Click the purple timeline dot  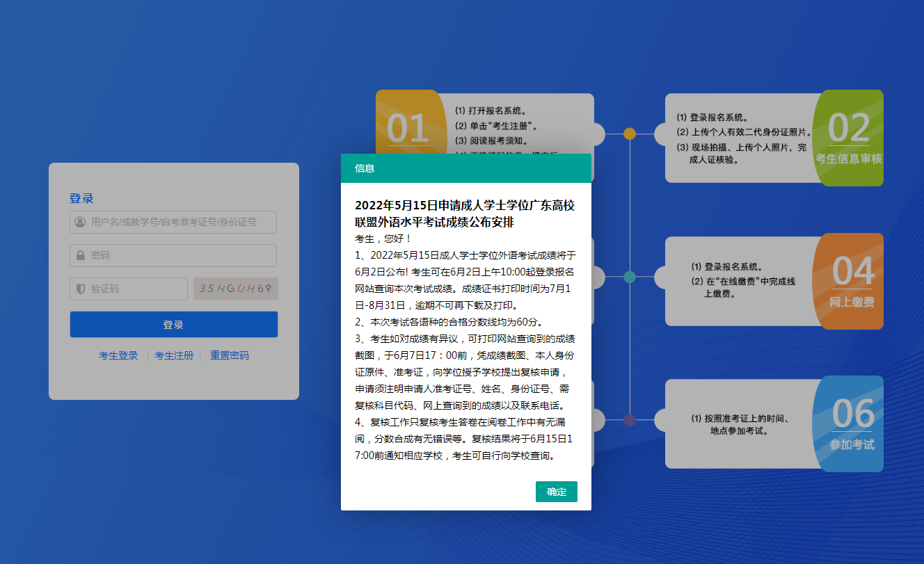coord(630,420)
